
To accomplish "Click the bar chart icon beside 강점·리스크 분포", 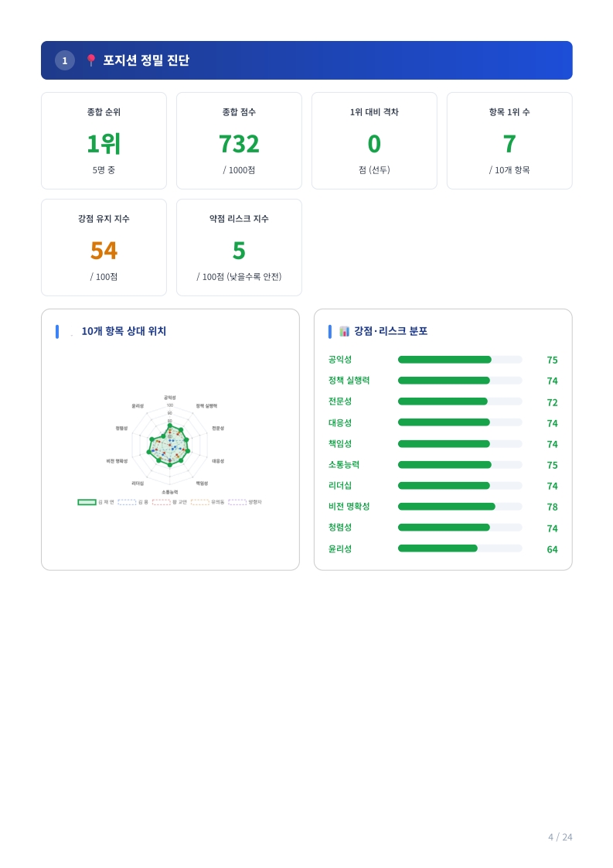I will point(345,331).
